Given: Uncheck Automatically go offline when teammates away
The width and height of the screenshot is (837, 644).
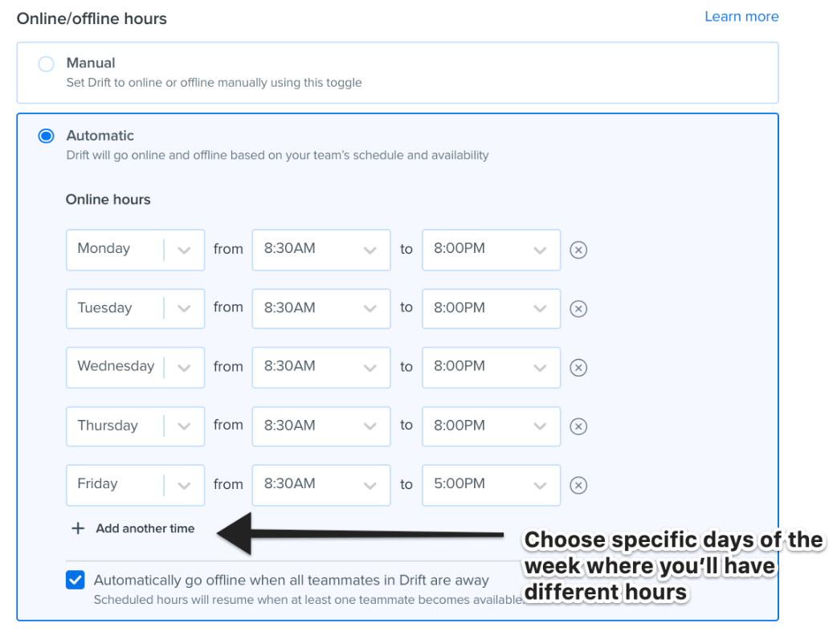Looking at the screenshot, I should tap(76, 580).
